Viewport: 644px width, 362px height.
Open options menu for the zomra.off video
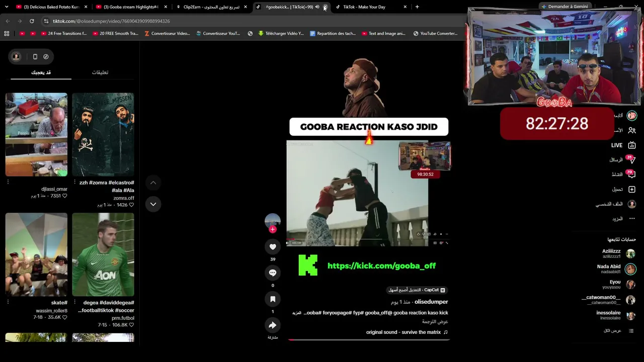coord(75,182)
